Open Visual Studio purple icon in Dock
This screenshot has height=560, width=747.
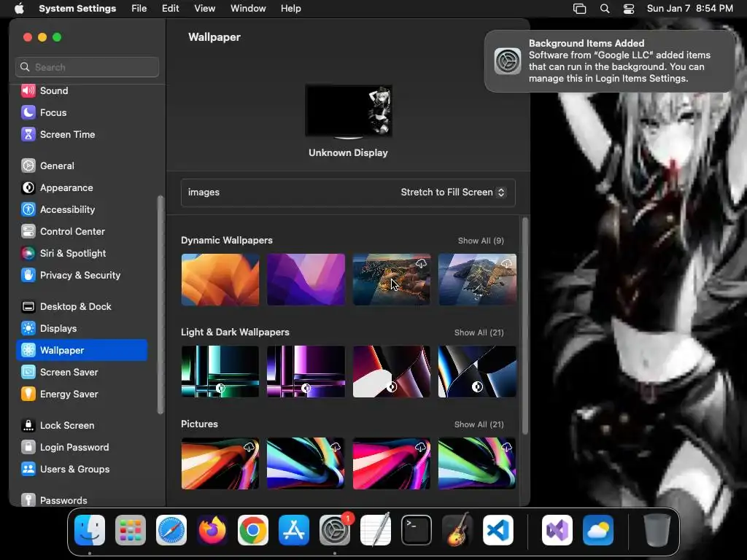557,530
